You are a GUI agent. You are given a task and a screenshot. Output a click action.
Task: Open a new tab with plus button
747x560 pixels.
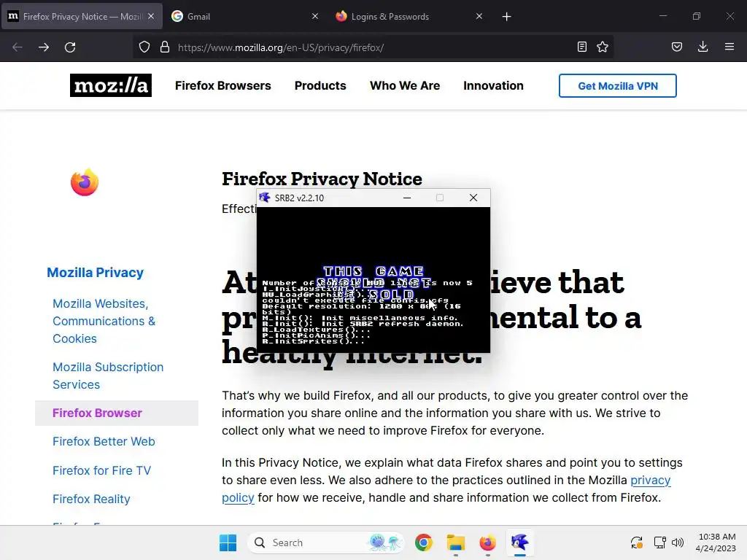[506, 17]
